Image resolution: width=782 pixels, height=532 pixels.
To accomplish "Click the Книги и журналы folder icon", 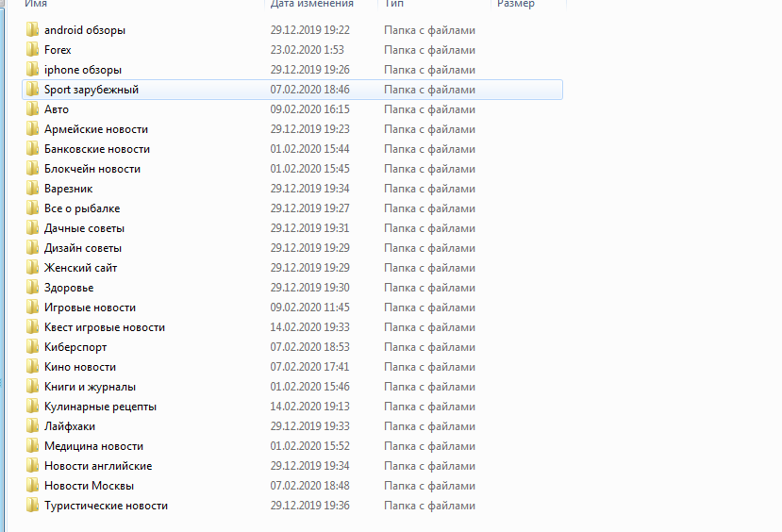I will tap(32, 387).
